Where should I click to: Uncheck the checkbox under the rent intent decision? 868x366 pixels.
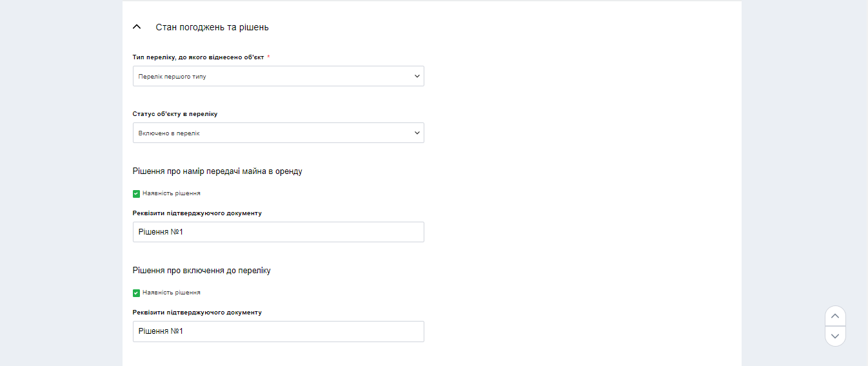point(136,193)
